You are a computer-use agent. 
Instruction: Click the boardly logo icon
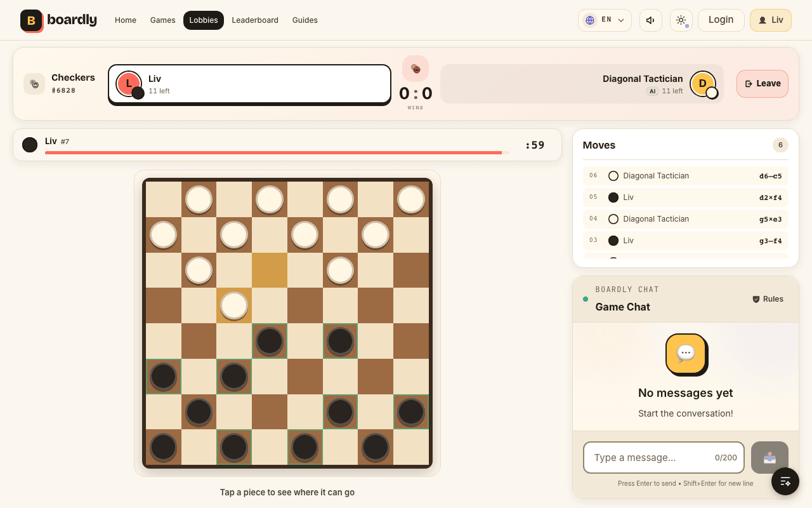click(31, 20)
